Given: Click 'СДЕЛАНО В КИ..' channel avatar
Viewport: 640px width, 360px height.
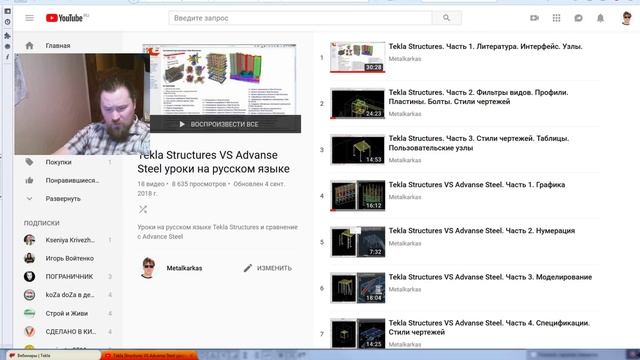Looking at the screenshot, I should point(29,331).
